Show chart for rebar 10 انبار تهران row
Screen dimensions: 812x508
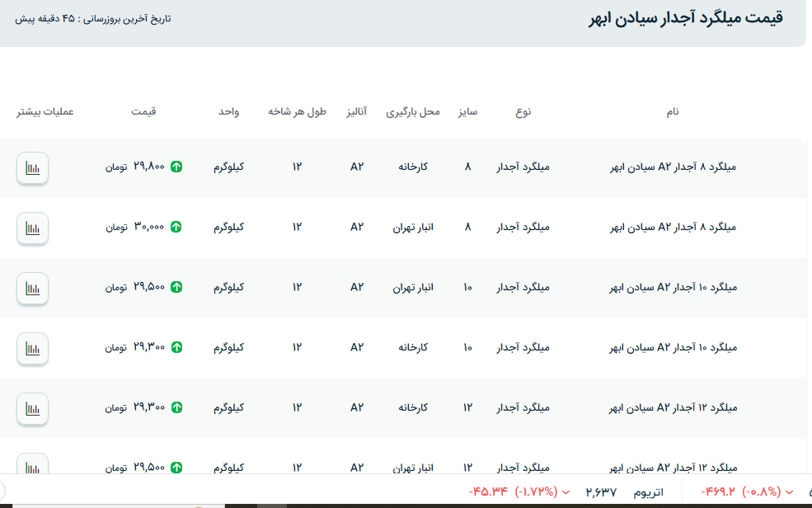tap(32, 288)
